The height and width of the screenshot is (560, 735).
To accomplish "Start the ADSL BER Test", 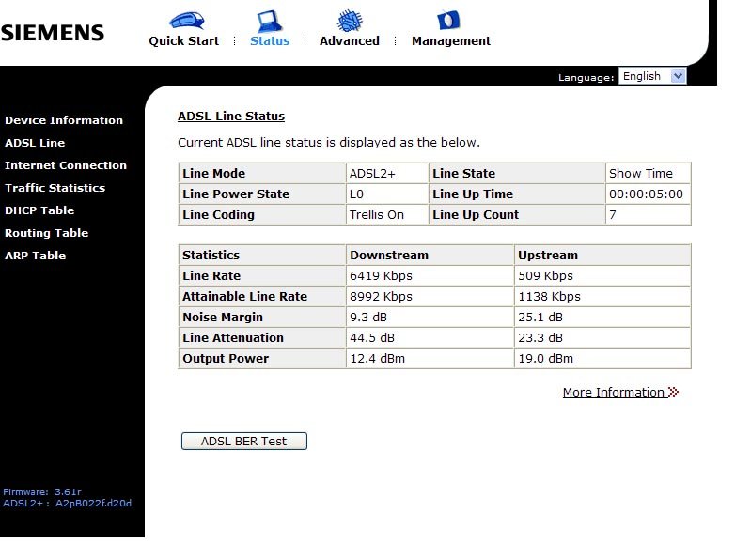I will [244, 441].
